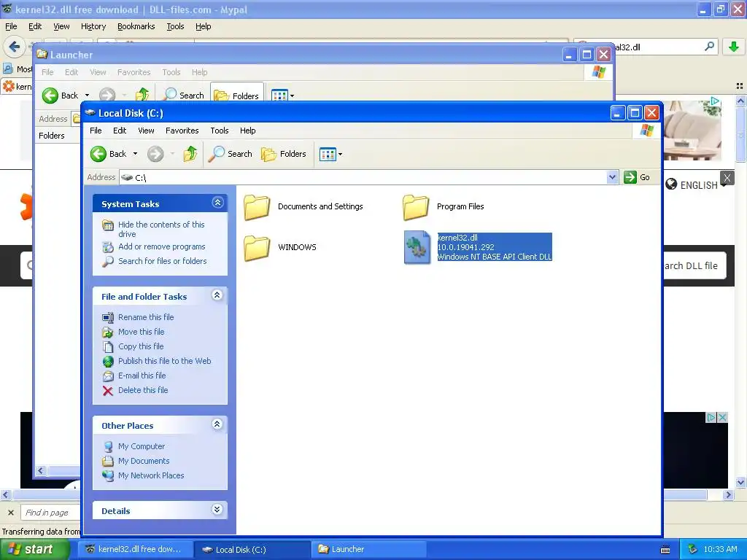Open the ENGLISH language selector

click(695, 184)
